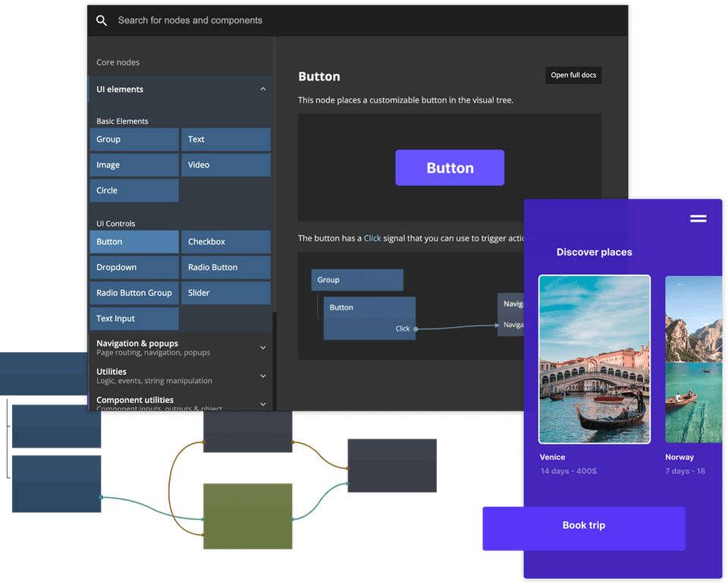
Task: Click the search magnifier icon
Action: coord(102,20)
